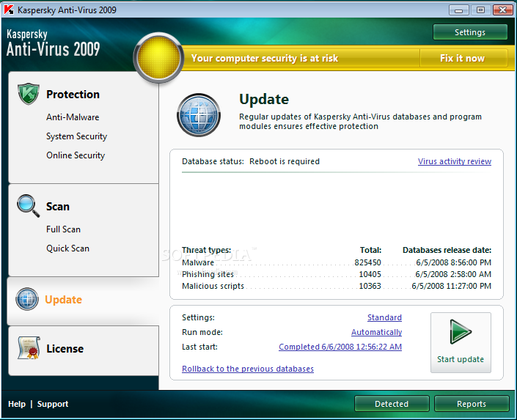Image resolution: width=517 pixels, height=420 pixels.
Task: Open the Detected button
Action: [392, 404]
